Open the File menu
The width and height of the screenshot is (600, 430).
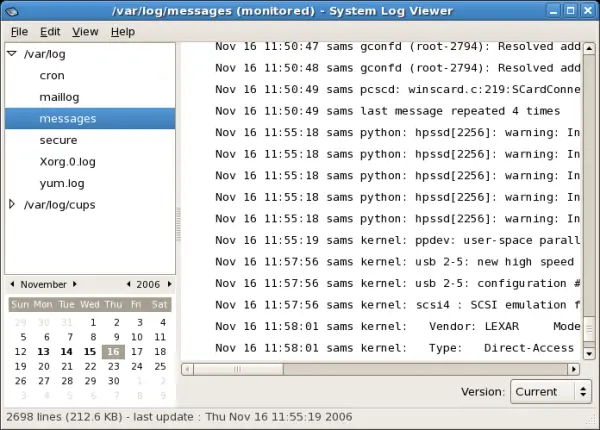19,32
